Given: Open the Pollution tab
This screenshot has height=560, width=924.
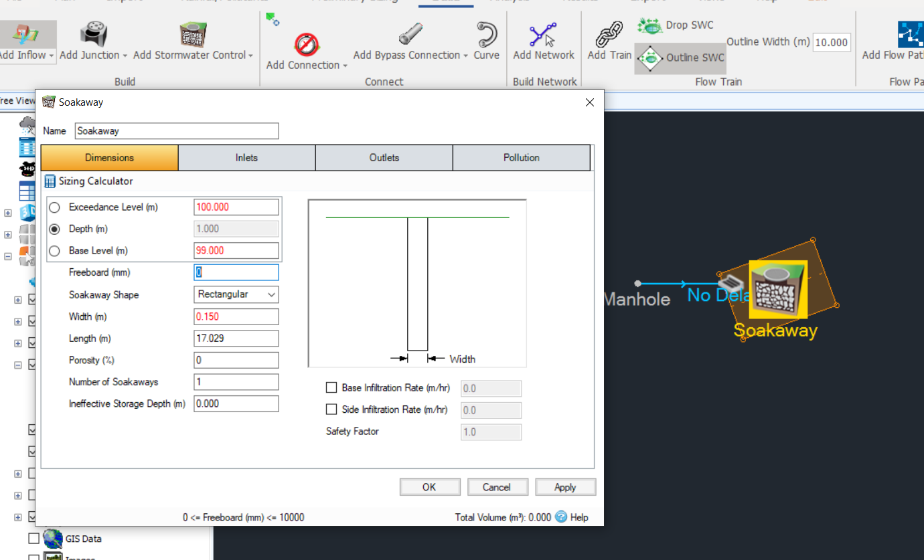Looking at the screenshot, I should 522,157.
